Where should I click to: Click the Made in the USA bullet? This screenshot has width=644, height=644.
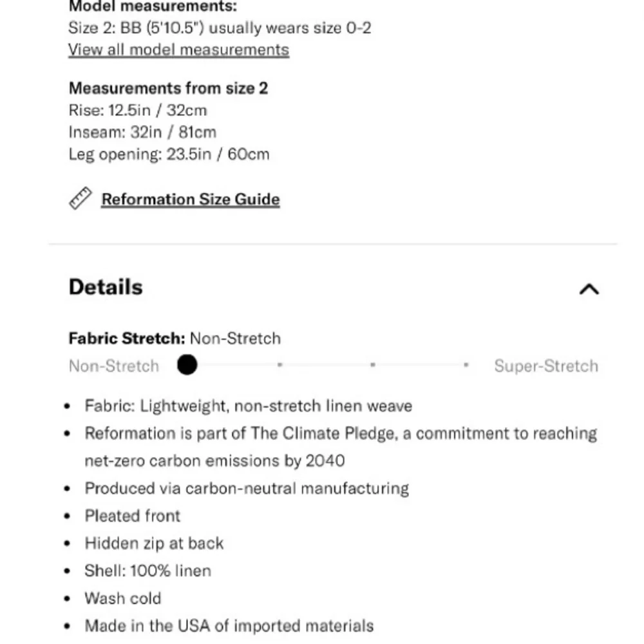[x=229, y=626]
